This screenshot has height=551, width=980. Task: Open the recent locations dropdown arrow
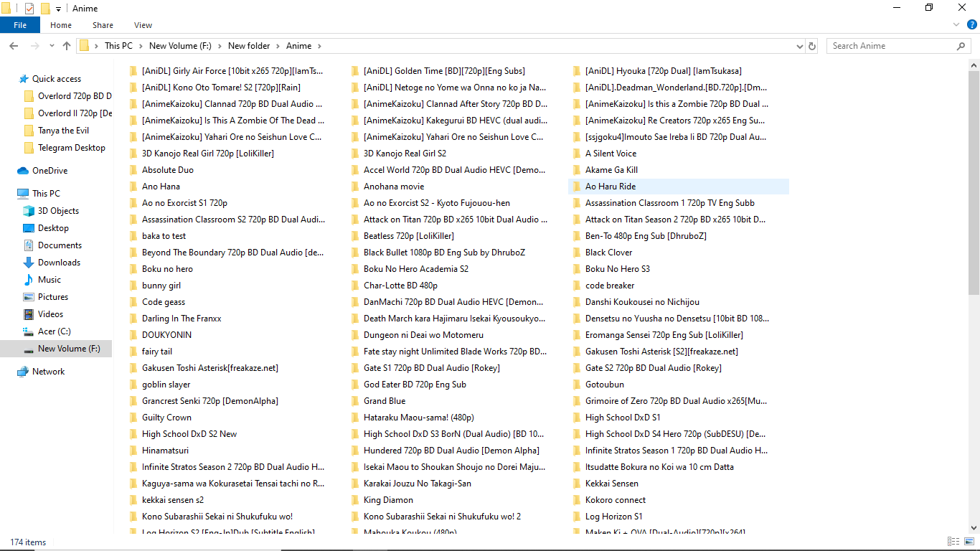click(x=52, y=46)
